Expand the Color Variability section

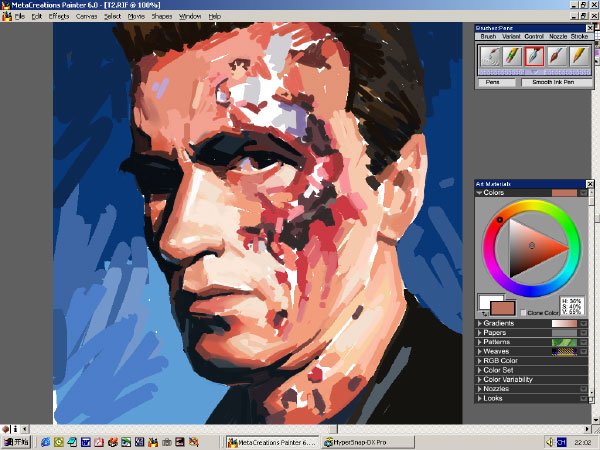[x=479, y=380]
